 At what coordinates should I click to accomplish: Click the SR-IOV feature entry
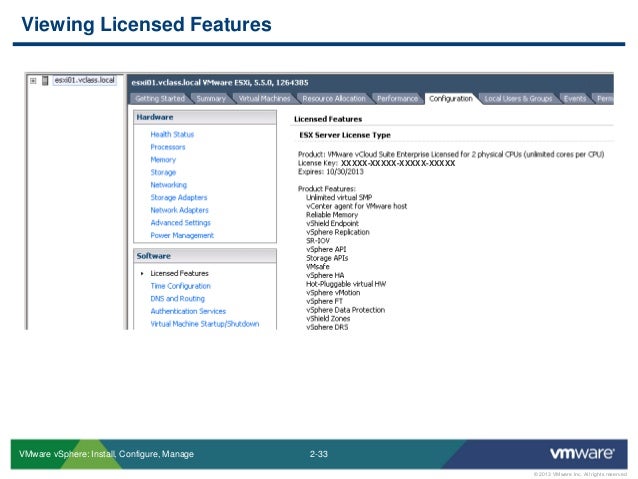point(318,241)
